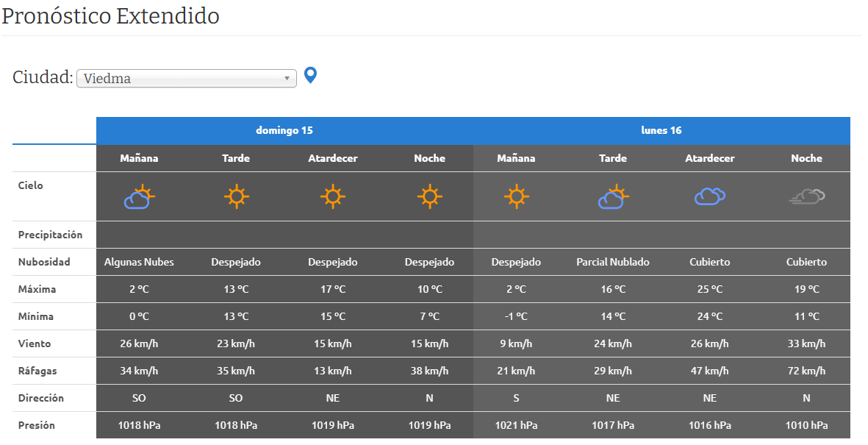
Task: Click the 38 km/h gust value
Action: [429, 371]
